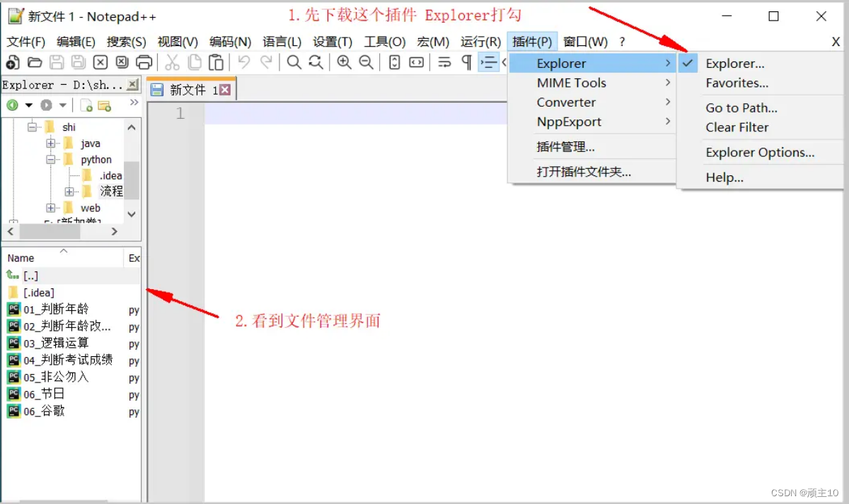Image resolution: width=849 pixels, height=504 pixels.
Task: Select 插件管理... in plugins menu
Action: point(592,147)
